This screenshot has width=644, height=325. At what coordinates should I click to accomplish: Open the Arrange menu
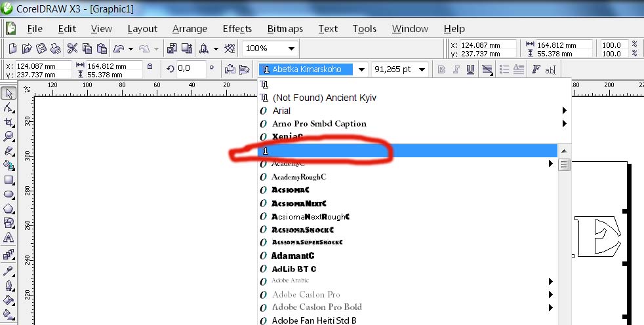(x=190, y=29)
